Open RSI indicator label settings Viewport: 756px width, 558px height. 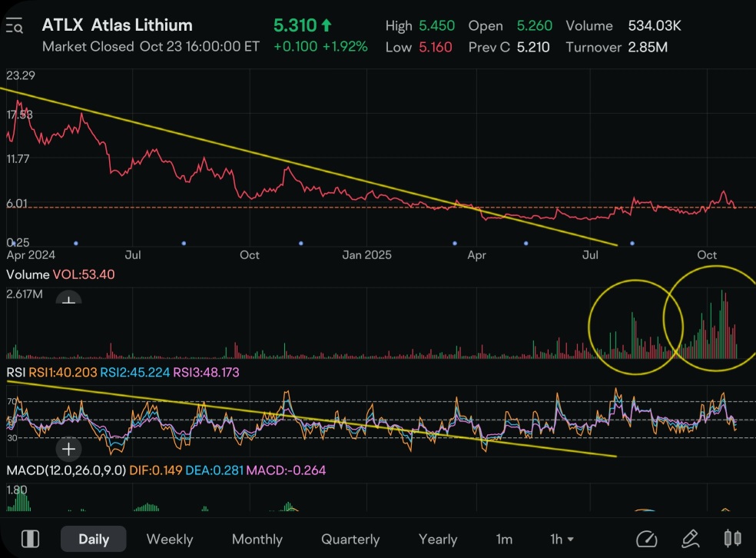click(16, 373)
